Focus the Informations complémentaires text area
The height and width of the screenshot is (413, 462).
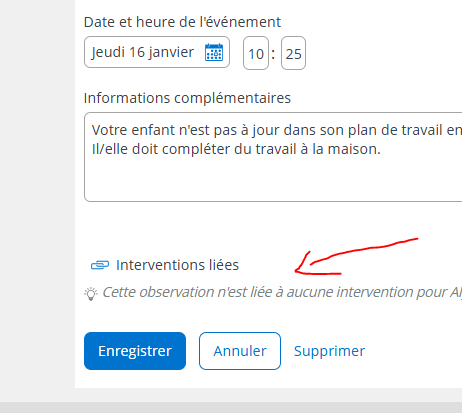pos(273,157)
